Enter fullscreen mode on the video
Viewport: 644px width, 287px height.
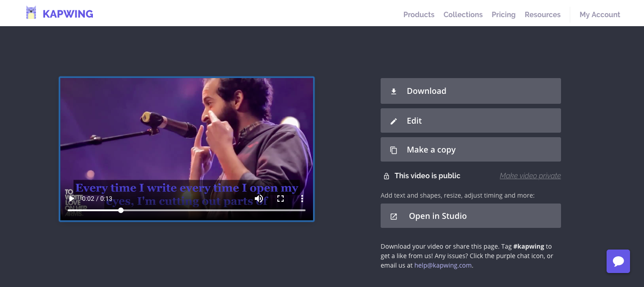point(281,199)
